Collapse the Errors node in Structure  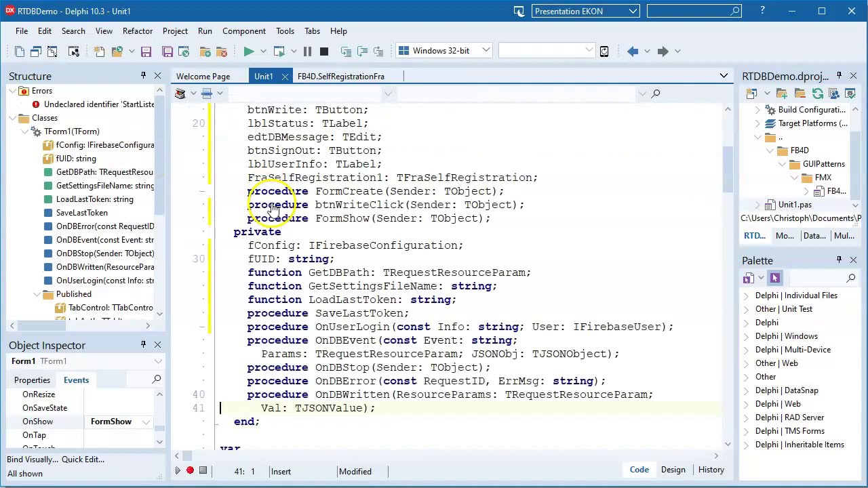click(x=13, y=91)
